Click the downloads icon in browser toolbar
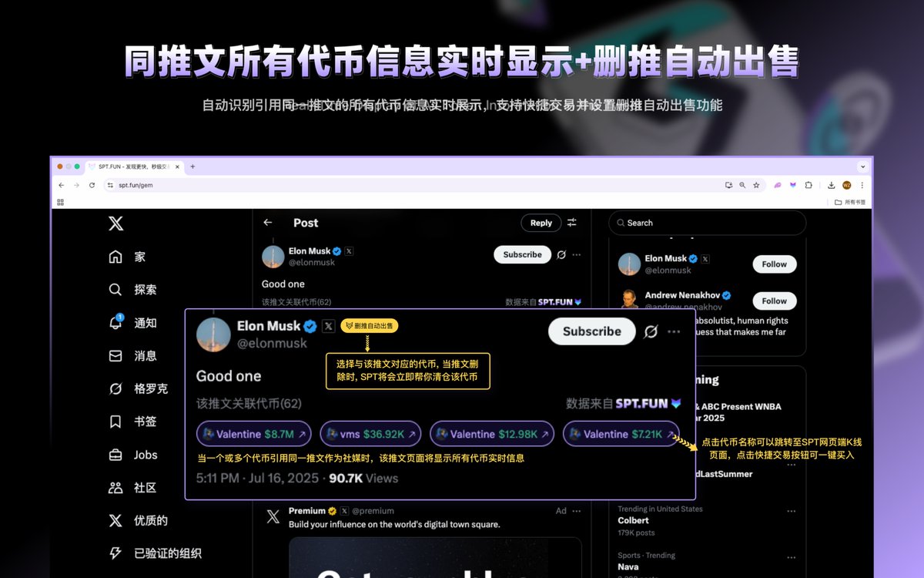This screenshot has height=578, width=924. tap(830, 185)
